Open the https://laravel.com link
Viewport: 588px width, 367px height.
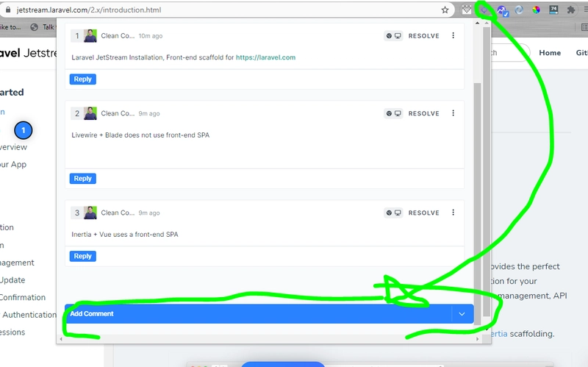tap(265, 57)
